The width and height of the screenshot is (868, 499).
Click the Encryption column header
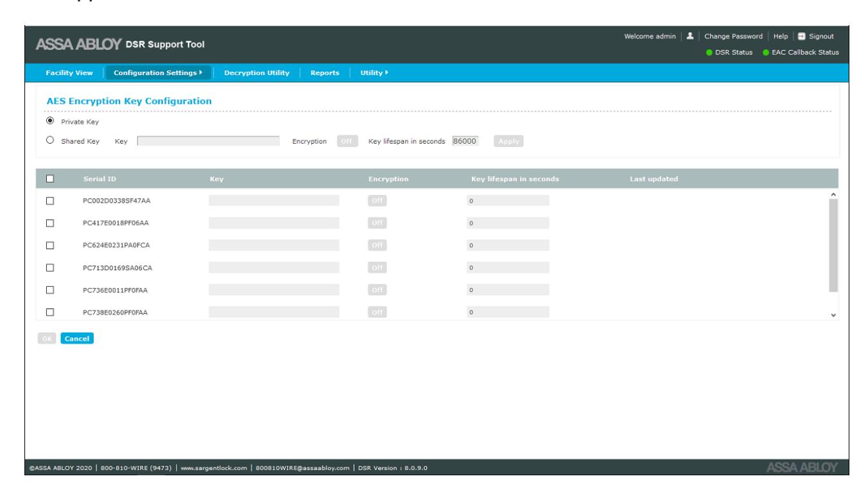(x=388, y=178)
